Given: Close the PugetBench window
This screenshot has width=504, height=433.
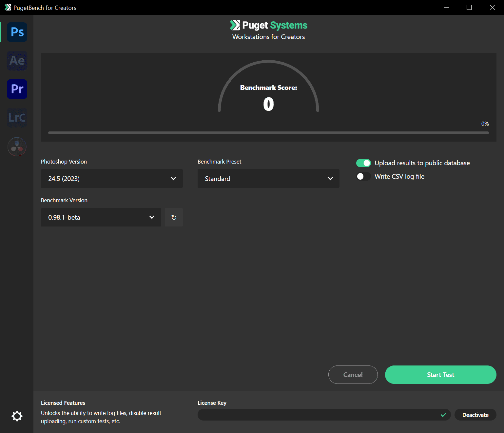Looking at the screenshot, I should [x=492, y=8].
